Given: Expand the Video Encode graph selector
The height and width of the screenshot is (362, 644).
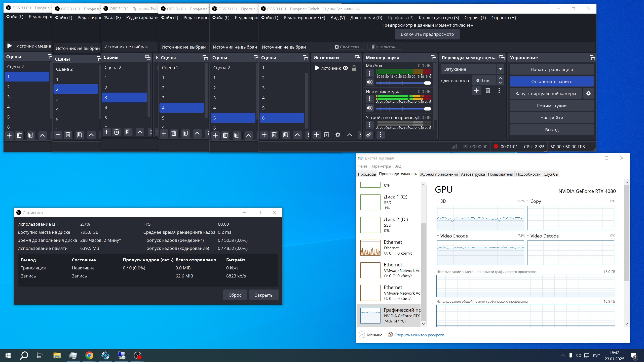Looking at the screenshot, I should [438, 236].
